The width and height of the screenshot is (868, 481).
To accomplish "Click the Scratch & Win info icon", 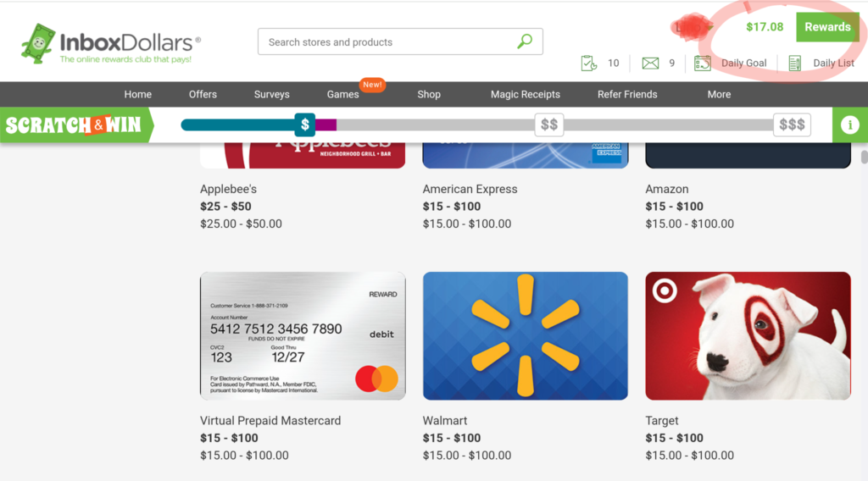I will 849,125.
